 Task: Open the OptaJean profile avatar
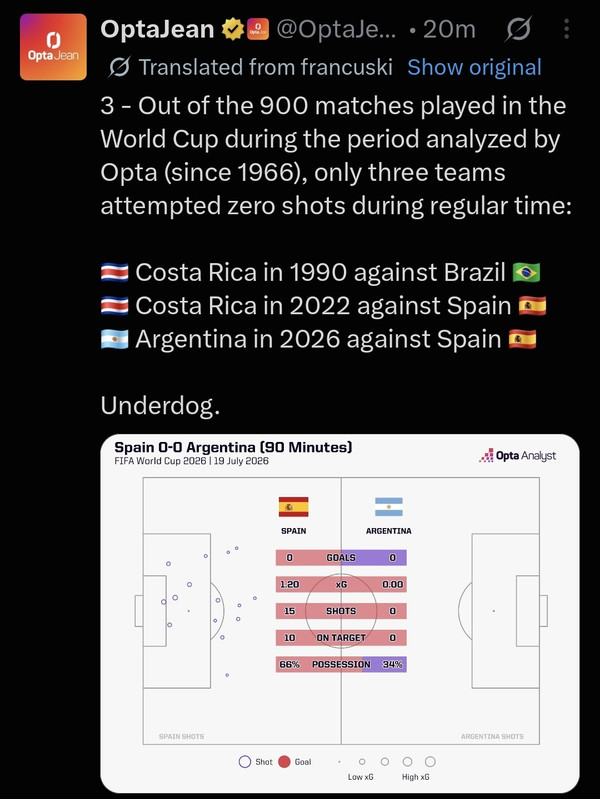click(x=53, y=47)
